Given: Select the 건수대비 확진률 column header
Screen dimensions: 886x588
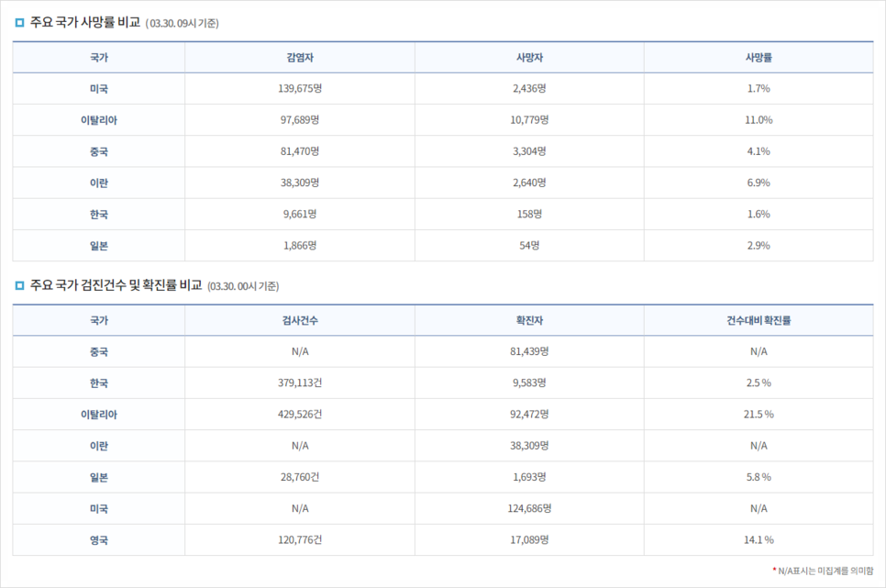Looking at the screenshot, I should [759, 320].
